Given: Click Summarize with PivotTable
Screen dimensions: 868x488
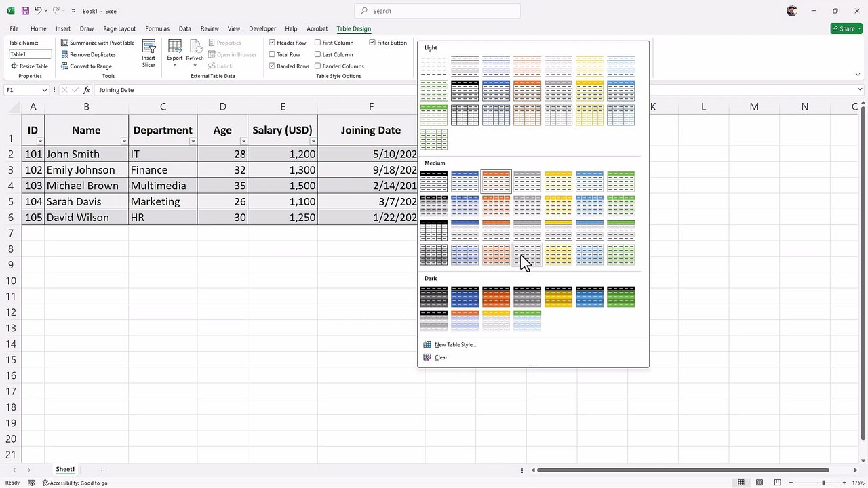Looking at the screenshot, I should 98,43.
